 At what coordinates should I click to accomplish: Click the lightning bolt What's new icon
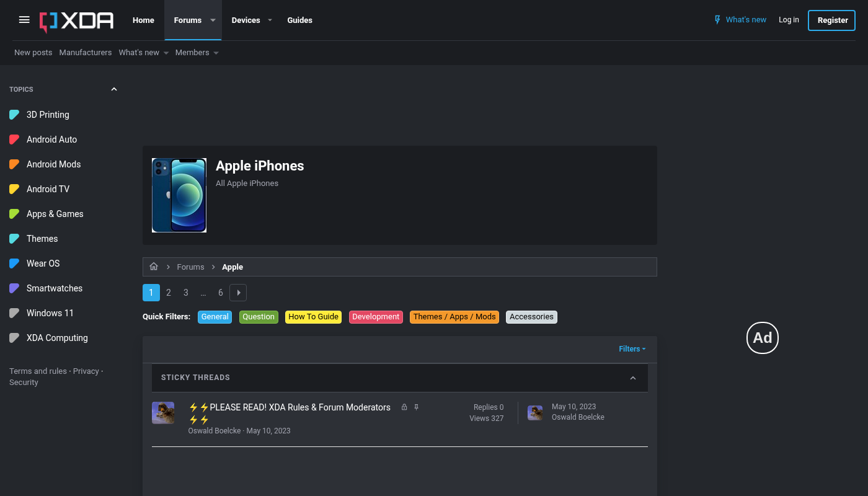(x=718, y=20)
